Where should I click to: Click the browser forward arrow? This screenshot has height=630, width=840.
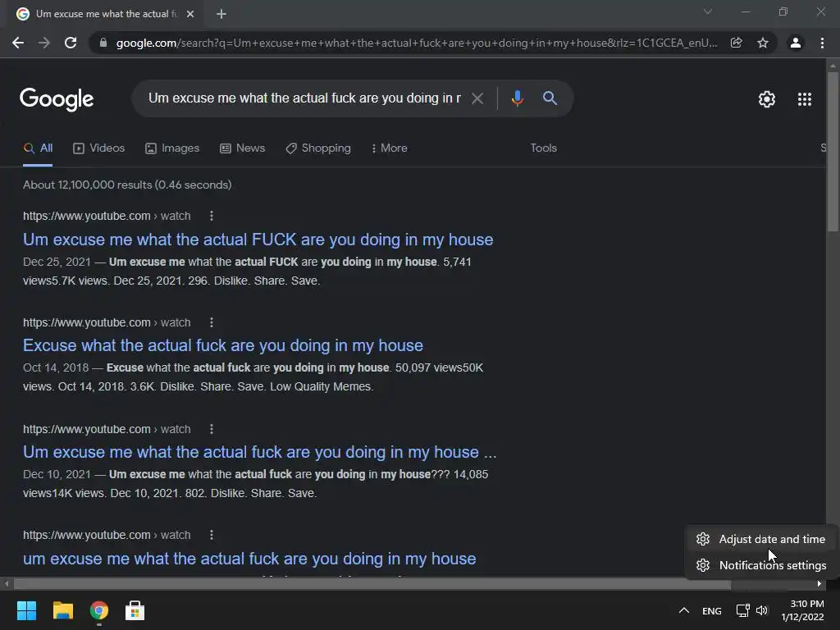coord(44,43)
